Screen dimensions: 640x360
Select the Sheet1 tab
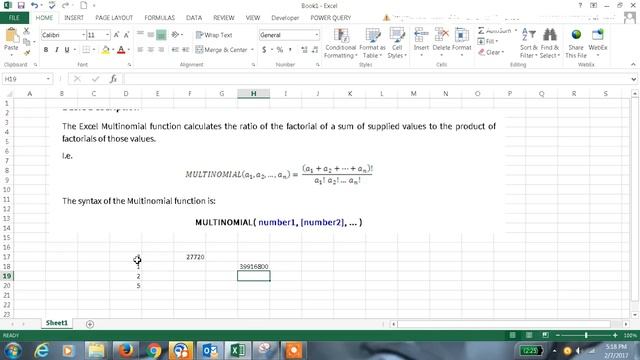57,323
